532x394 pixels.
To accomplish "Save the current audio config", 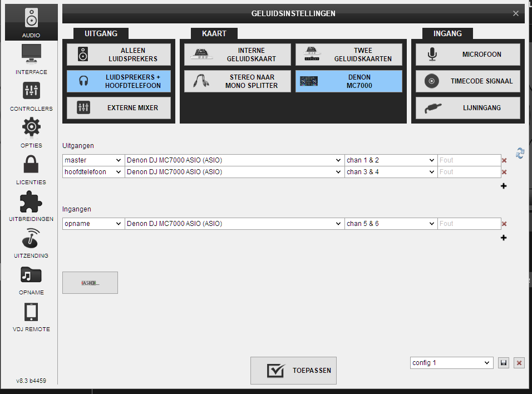I will [x=504, y=363].
